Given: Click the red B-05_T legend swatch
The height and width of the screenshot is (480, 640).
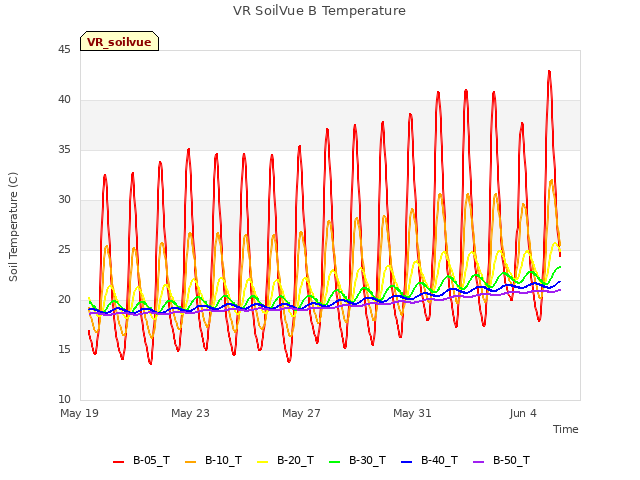Looking at the screenshot, I should [118, 462].
